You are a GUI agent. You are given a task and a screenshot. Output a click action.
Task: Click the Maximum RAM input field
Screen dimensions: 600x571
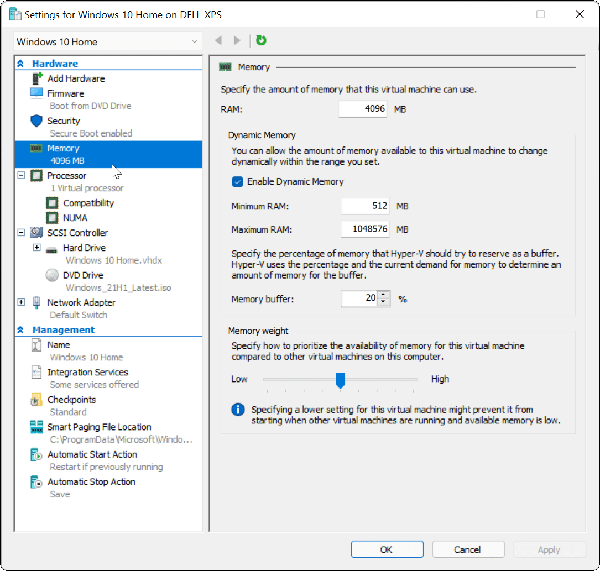click(365, 229)
